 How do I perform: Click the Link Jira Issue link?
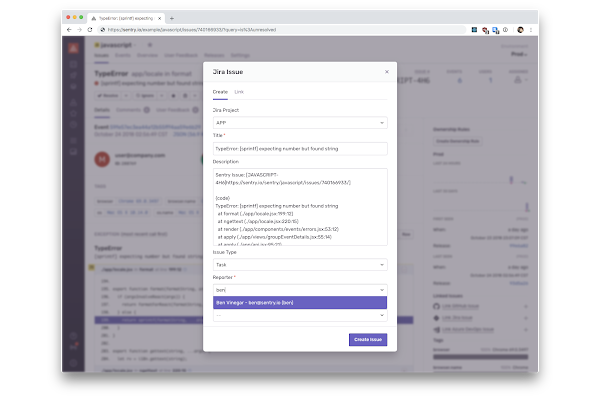pos(457,318)
